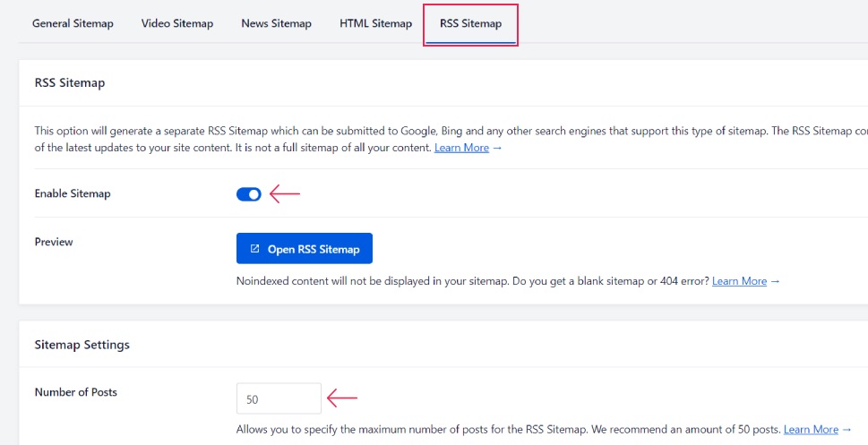
Task: Open Learn More link about blank sitemap
Action: pos(740,281)
